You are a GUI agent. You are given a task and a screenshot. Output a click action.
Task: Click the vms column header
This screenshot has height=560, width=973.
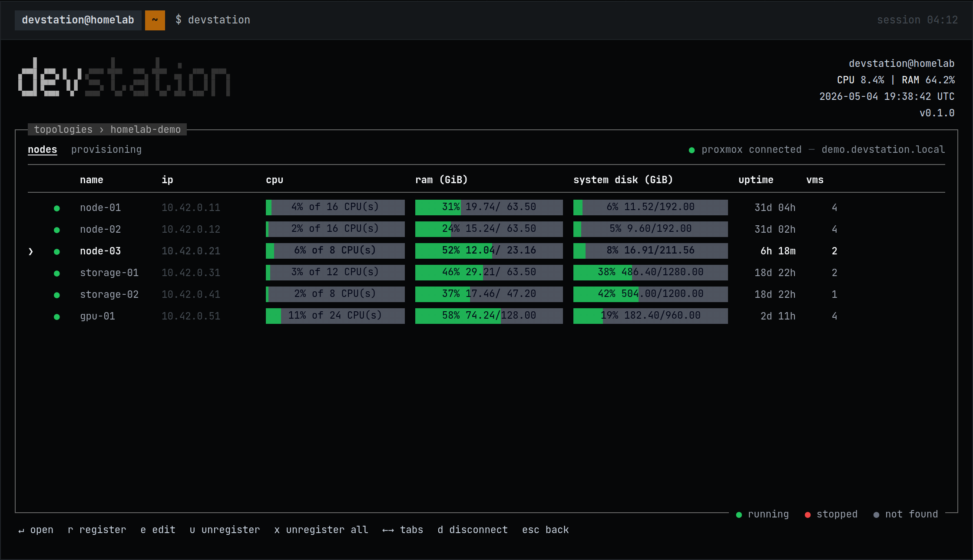click(815, 180)
